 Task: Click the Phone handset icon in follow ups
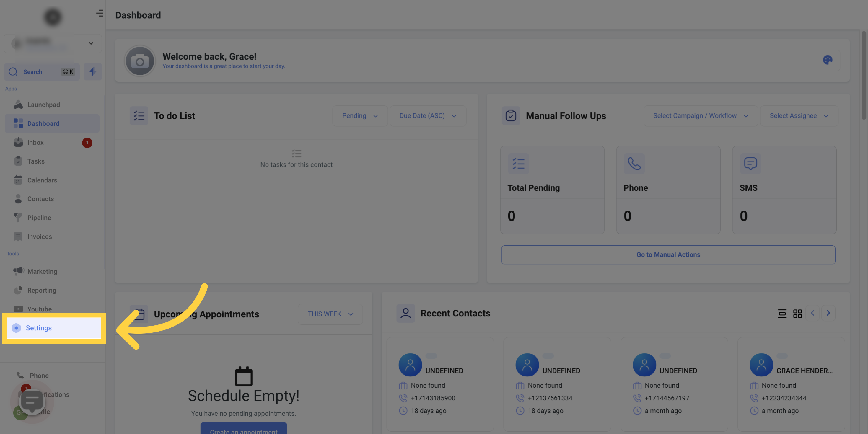pyautogui.click(x=634, y=164)
